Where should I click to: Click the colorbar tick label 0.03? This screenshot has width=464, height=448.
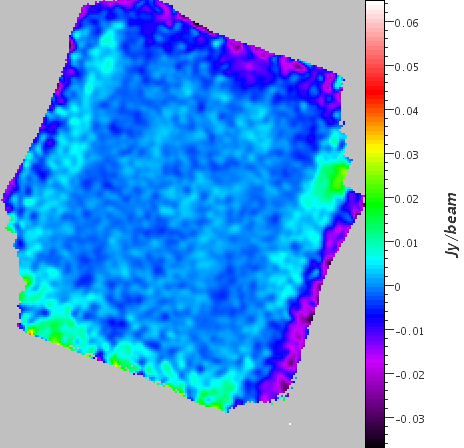coord(406,155)
